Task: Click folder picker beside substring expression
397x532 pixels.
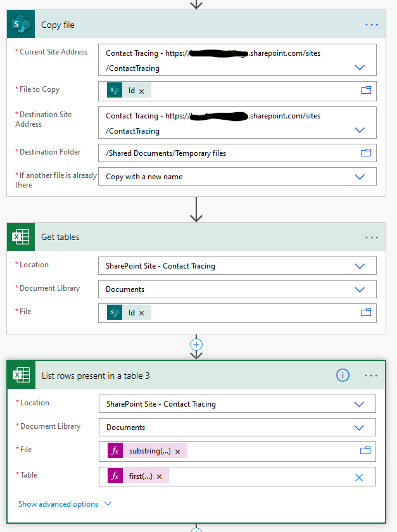Action: click(365, 450)
